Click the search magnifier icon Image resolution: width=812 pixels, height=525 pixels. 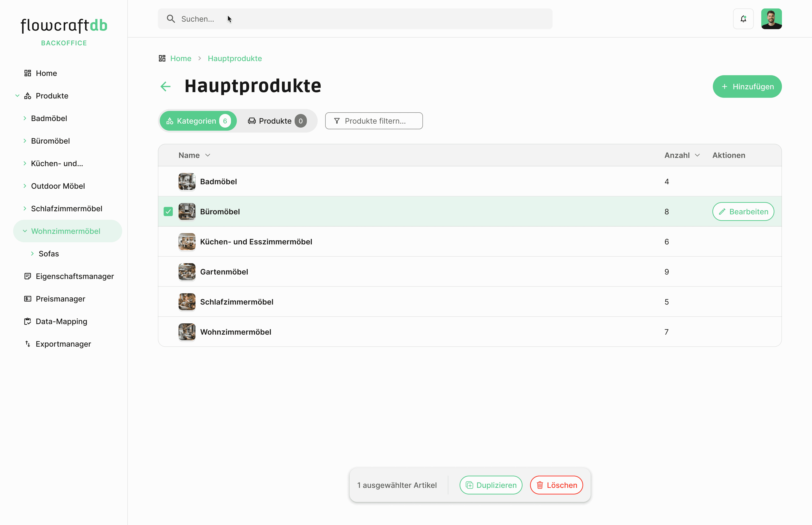[x=171, y=19]
